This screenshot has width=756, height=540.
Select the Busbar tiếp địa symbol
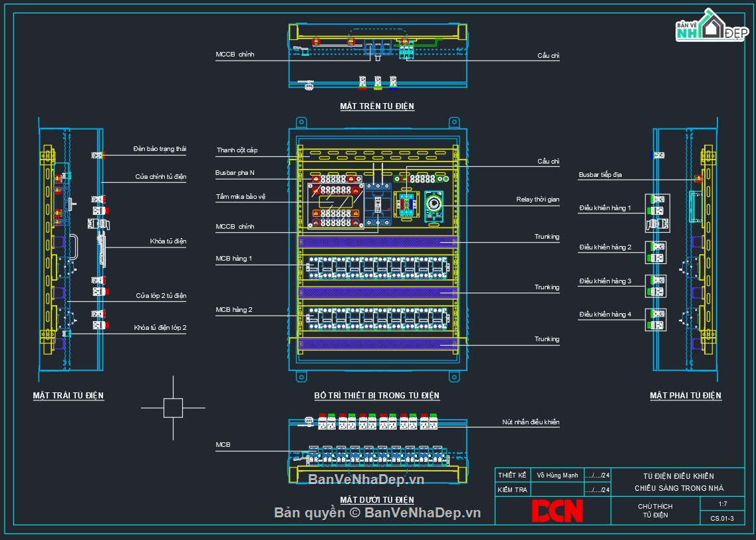coord(698,178)
